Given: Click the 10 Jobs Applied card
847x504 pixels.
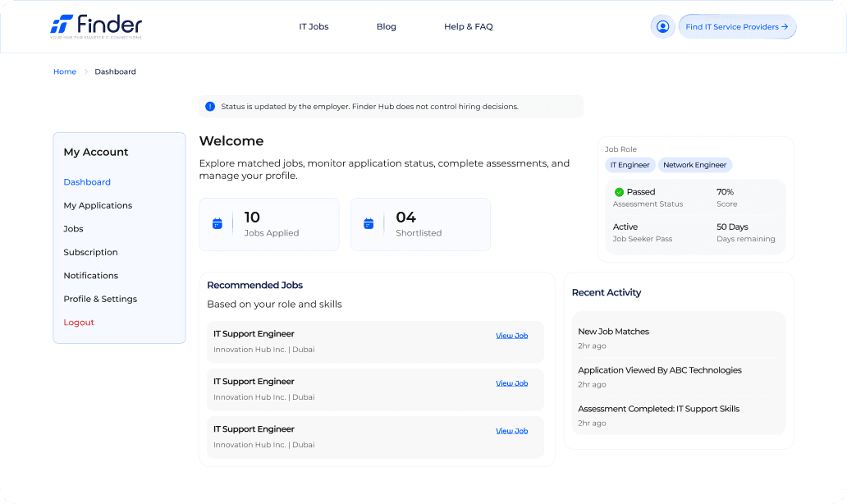Looking at the screenshot, I should pyautogui.click(x=269, y=224).
